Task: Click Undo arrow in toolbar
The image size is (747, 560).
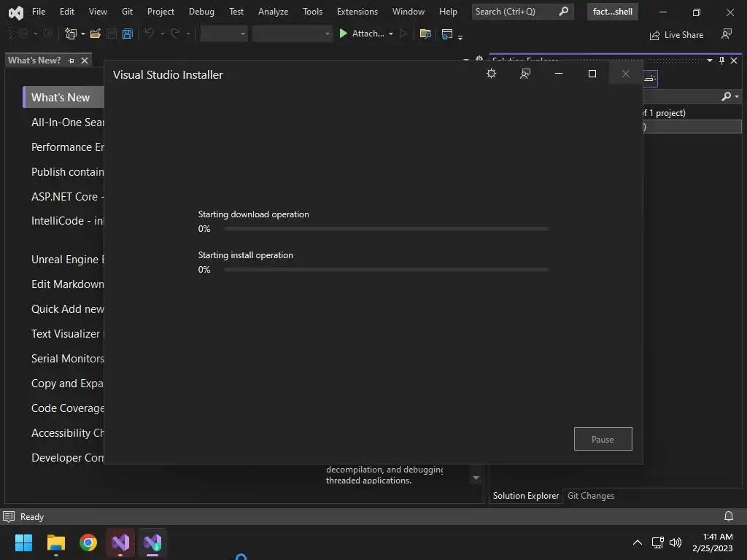Action: coord(149,34)
